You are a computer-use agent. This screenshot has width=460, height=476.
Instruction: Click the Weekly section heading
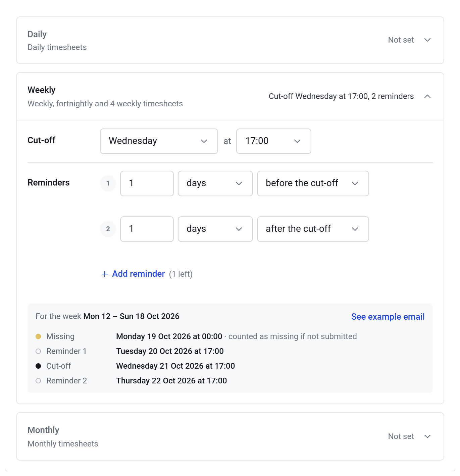click(42, 90)
